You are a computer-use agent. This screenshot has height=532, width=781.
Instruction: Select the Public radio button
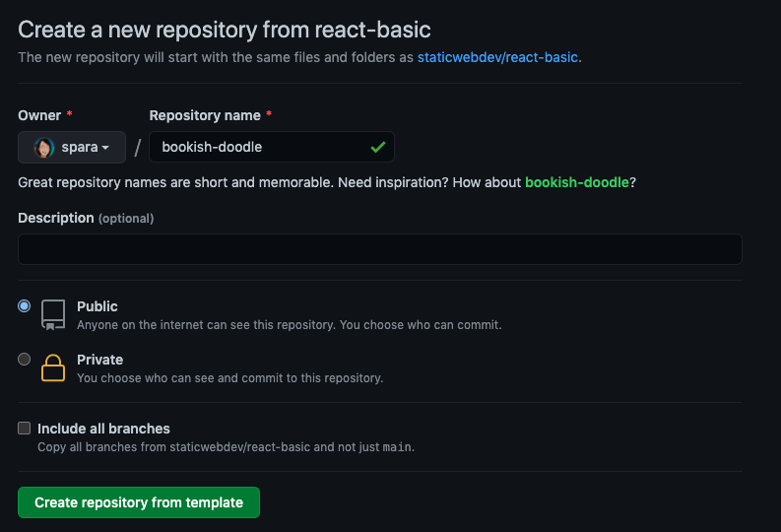point(24,305)
